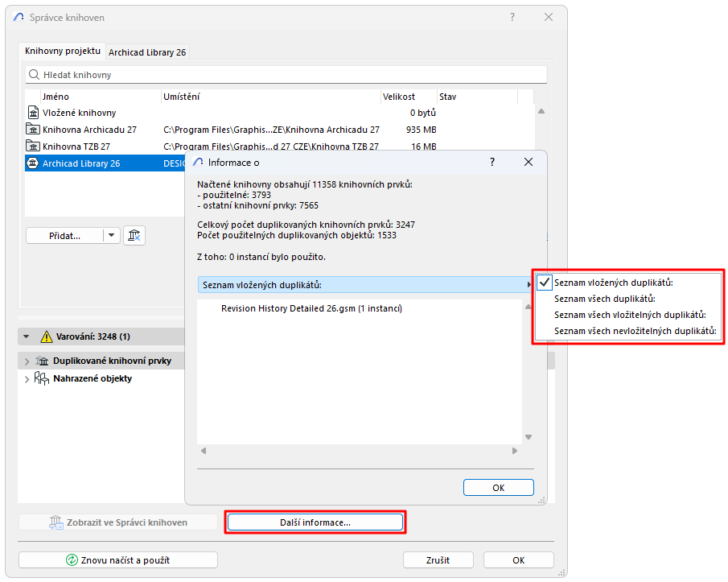This screenshot has width=728, height=582.
Task: Click the Archicad Library 26 row icon
Action: pos(32,163)
